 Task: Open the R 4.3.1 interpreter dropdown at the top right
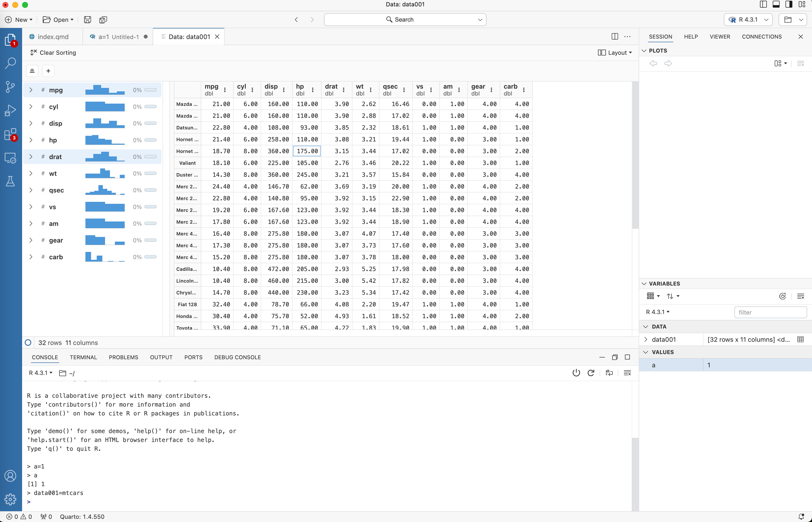748,20
